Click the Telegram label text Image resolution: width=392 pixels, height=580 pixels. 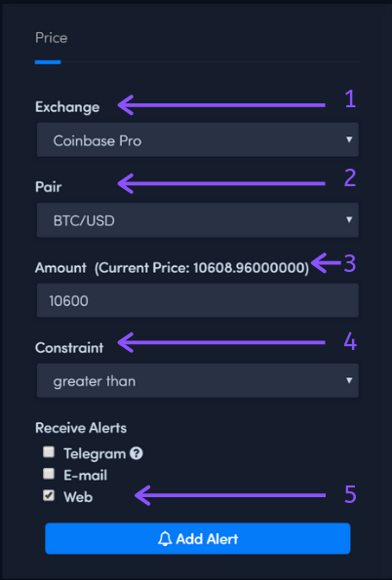pyautogui.click(x=95, y=454)
